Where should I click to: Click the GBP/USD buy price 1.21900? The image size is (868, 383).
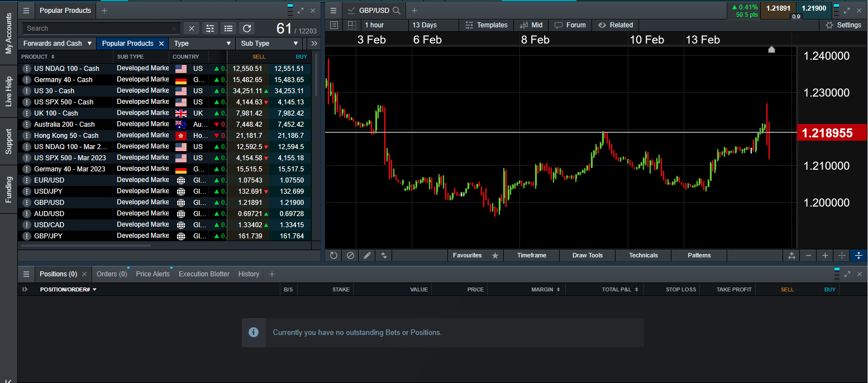(292, 202)
